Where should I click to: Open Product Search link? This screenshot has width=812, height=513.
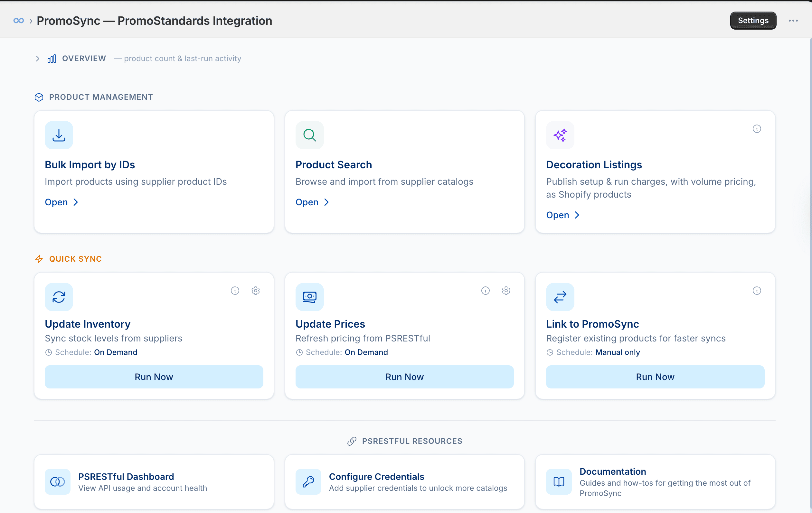point(312,202)
